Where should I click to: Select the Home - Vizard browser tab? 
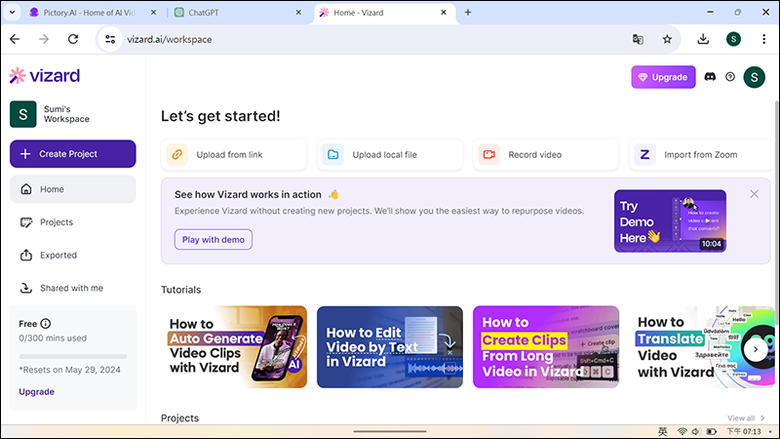coord(384,12)
